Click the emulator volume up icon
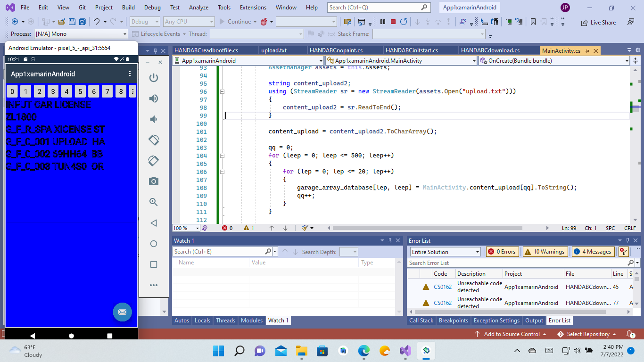The height and width of the screenshot is (362, 644). 153,98
